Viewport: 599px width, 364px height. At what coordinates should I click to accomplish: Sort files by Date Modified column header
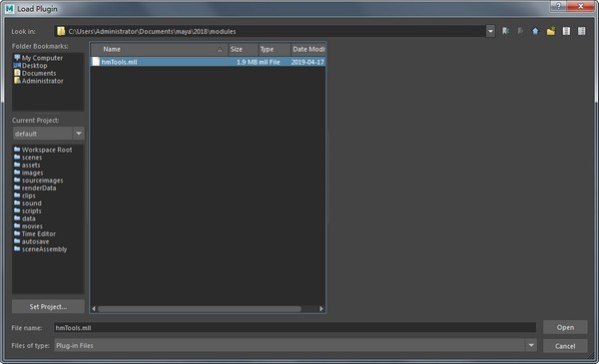tap(307, 49)
